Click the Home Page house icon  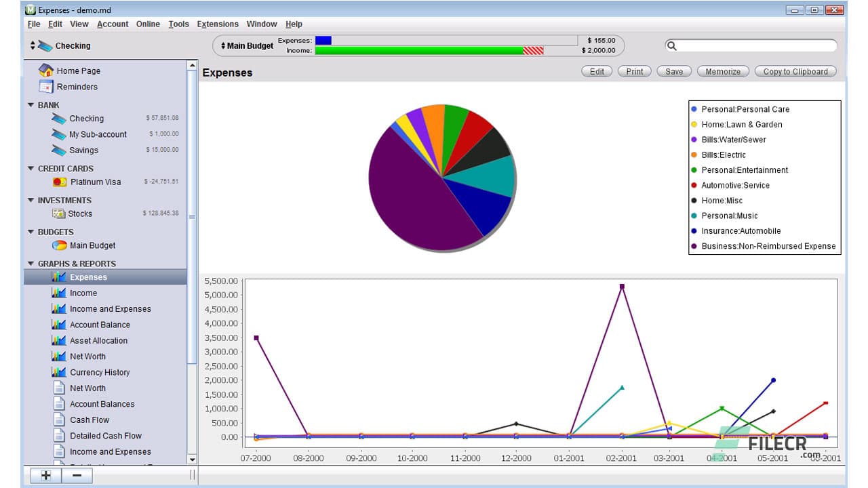[46, 70]
